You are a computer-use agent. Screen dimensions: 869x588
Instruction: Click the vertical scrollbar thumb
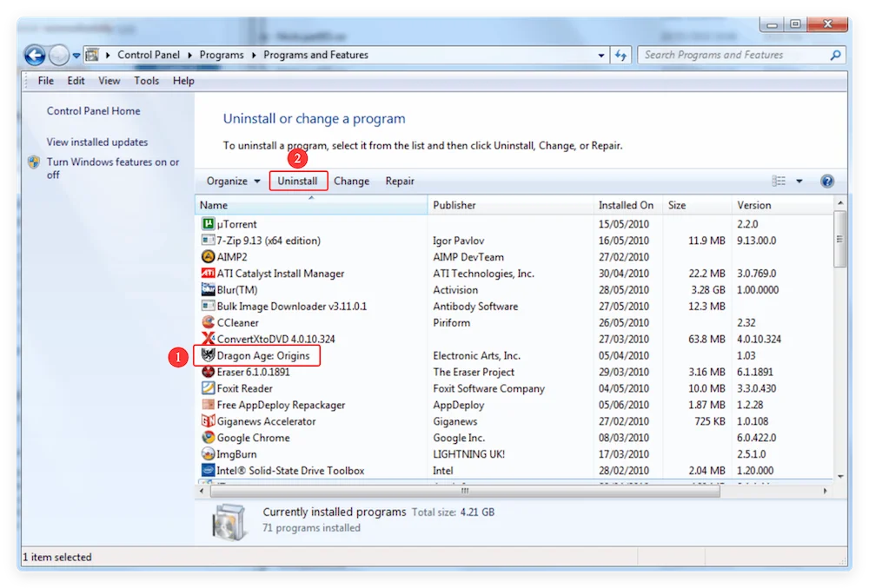pyautogui.click(x=840, y=239)
